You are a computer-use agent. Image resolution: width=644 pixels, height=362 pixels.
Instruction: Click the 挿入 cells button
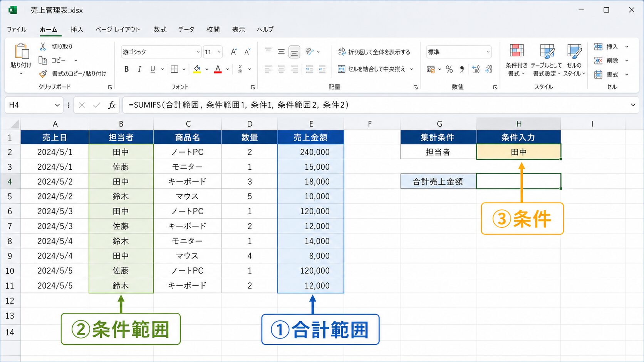(x=607, y=47)
